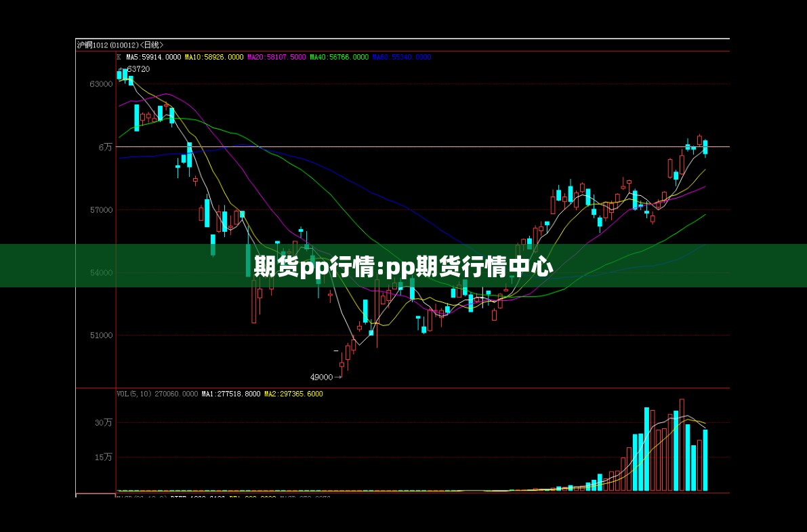Select the blue 'MA60:55340.0000' label
The height and width of the screenshot is (532, 807).
[401, 57]
